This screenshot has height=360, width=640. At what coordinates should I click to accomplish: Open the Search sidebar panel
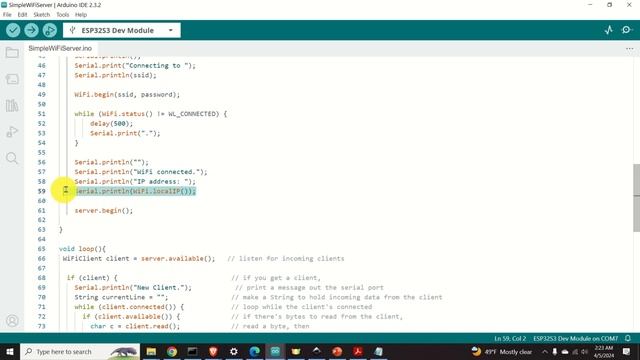pos(12,158)
